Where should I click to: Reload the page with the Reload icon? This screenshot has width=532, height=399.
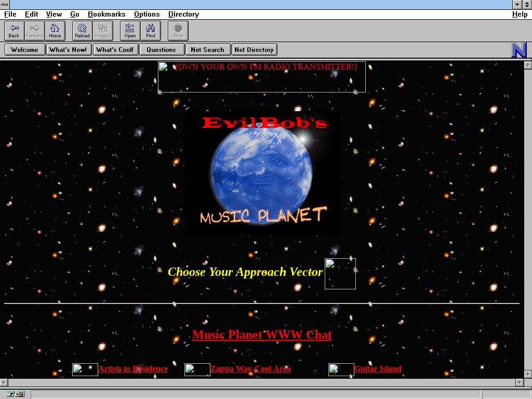click(82, 31)
